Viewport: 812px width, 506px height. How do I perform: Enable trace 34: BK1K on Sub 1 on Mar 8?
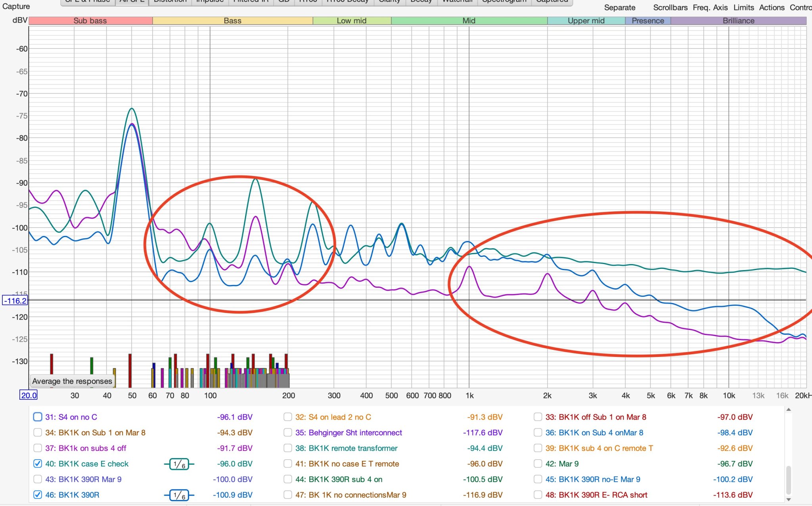coord(38,432)
